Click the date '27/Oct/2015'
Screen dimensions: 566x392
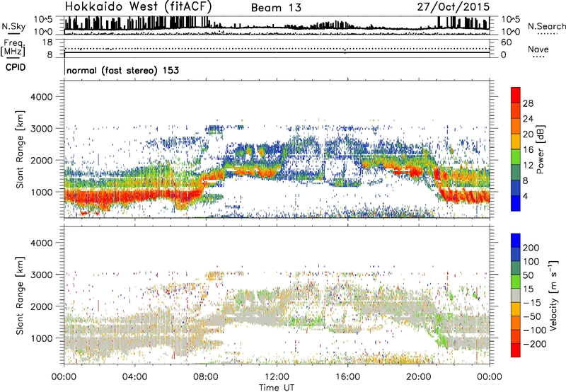(454, 7)
